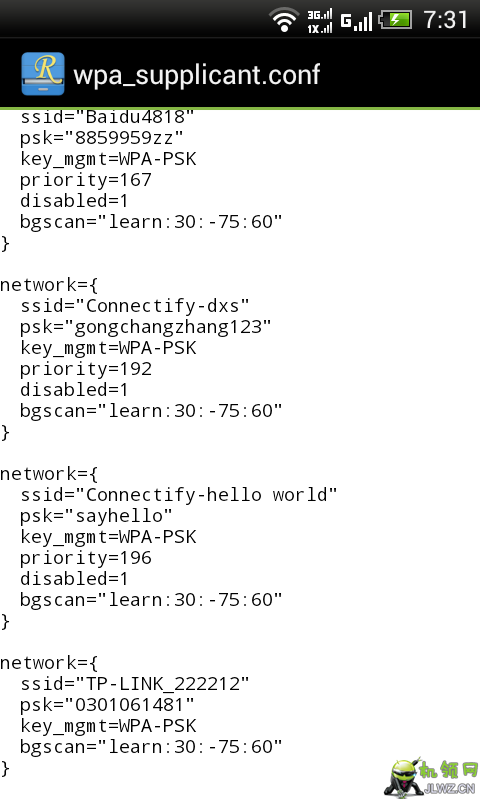Tap the 3G/1X network signal icon
This screenshot has height=800, width=480.
pyautogui.click(x=320, y=20)
